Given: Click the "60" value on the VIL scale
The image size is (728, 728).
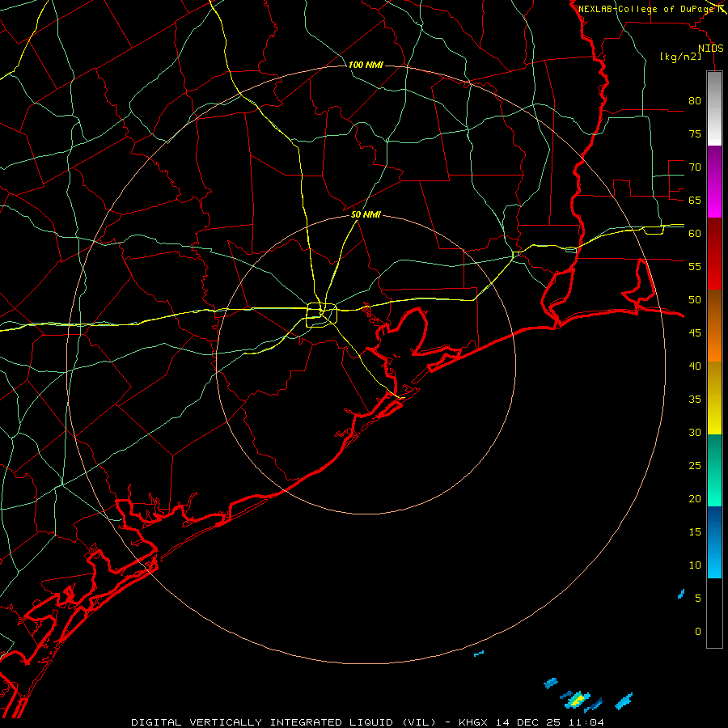Looking at the screenshot, I should tap(695, 234).
